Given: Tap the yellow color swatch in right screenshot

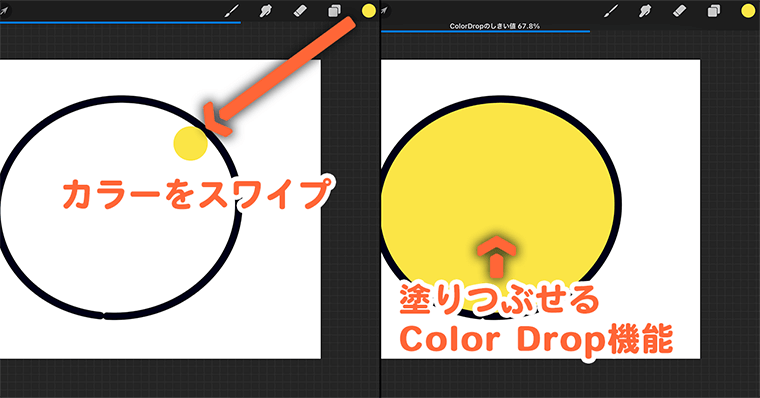Looking at the screenshot, I should tap(749, 11).
